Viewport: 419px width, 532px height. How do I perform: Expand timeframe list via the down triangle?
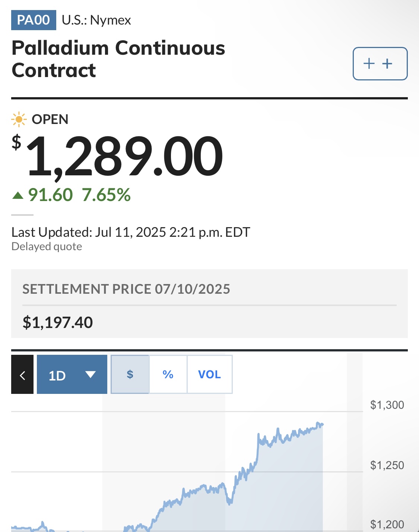[x=91, y=375]
